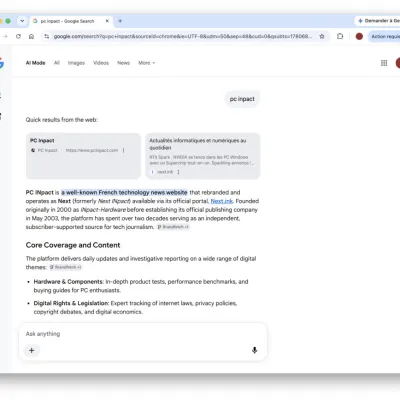
Task: Focus the 'Ask anything' input field
Action: coord(143,334)
